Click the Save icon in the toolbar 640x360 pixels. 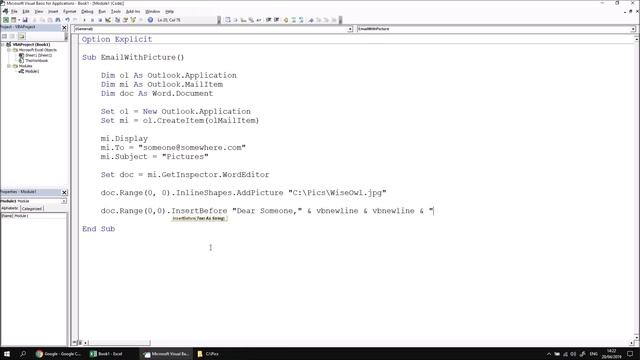pos(25,20)
